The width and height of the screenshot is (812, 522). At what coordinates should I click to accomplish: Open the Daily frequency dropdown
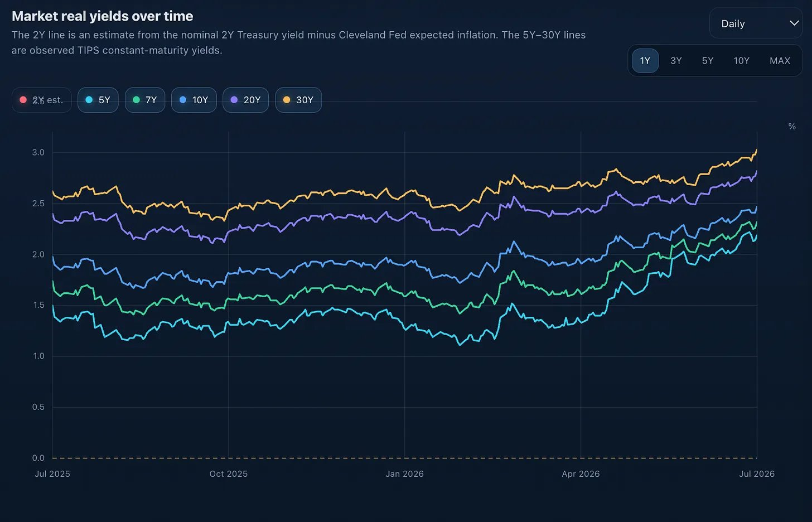pyautogui.click(x=756, y=23)
